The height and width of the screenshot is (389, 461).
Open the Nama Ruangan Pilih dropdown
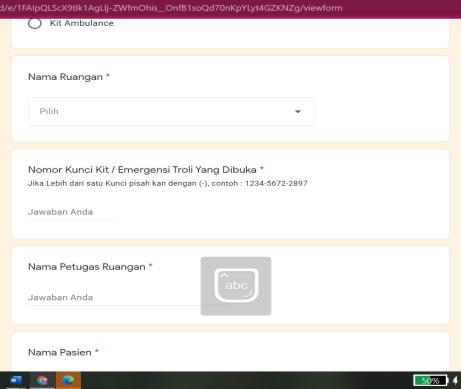pos(171,111)
